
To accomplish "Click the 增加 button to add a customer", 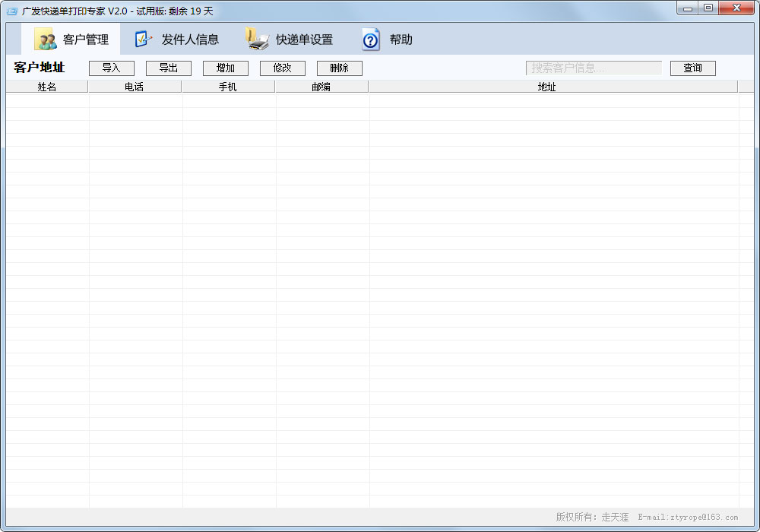I will (226, 68).
